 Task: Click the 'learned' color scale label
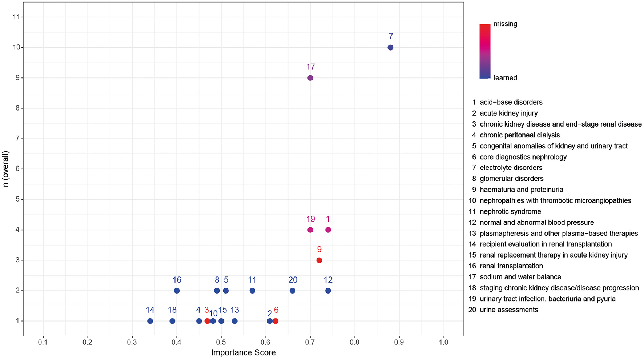[x=505, y=78]
